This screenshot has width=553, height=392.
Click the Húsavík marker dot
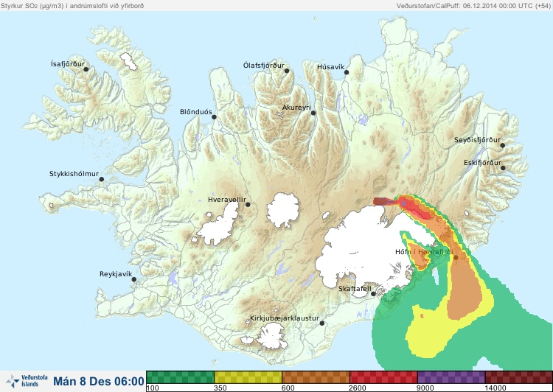[x=347, y=72]
